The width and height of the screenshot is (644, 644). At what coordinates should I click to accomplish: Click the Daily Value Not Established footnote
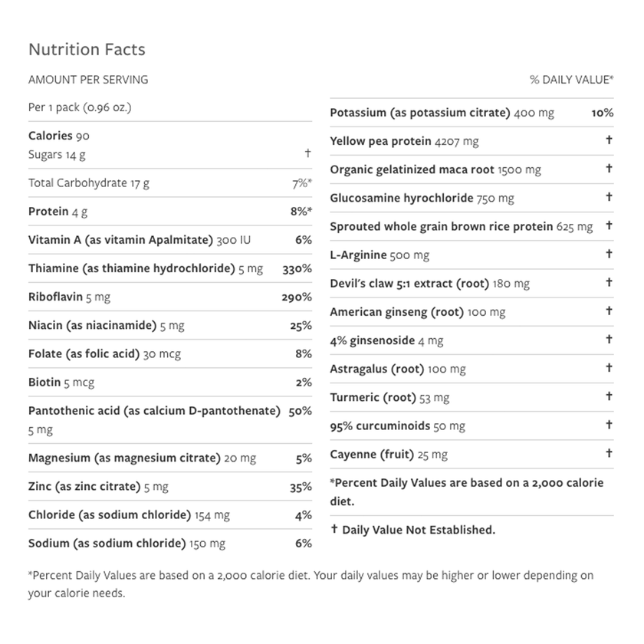coord(412,530)
